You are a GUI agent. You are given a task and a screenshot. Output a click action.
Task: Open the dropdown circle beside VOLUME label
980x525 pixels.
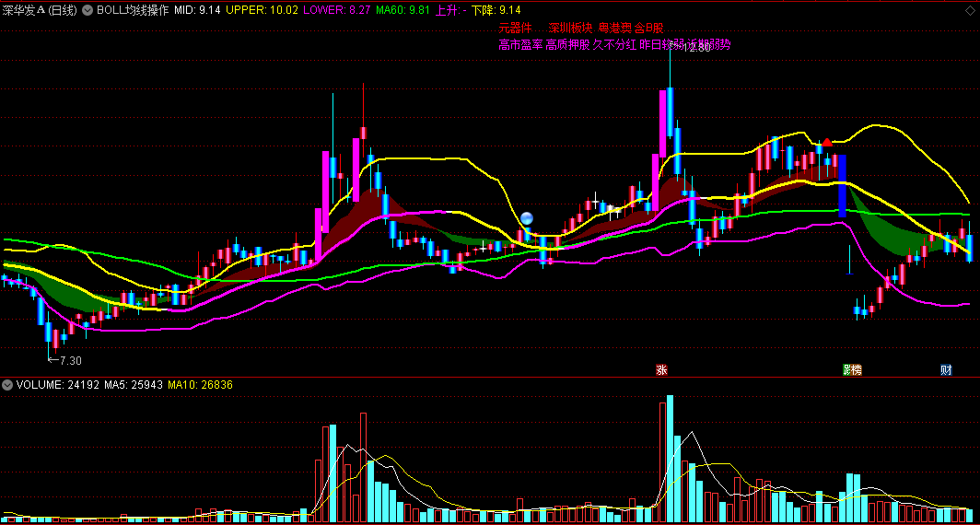click(x=7, y=385)
